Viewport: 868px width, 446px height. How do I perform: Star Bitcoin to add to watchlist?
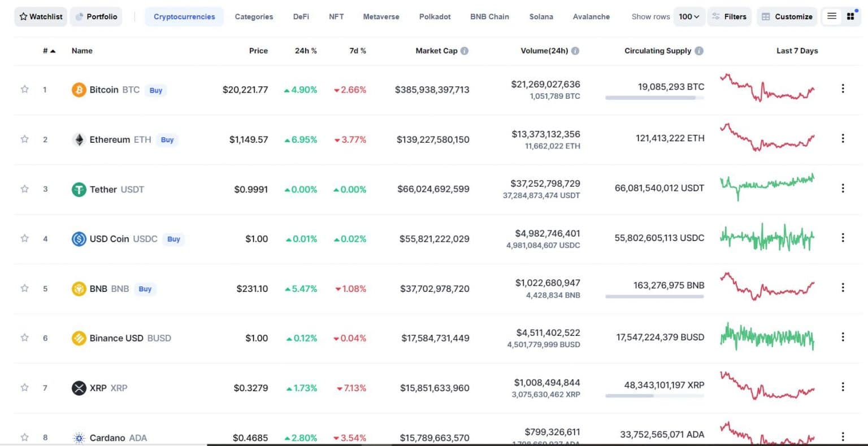coord(24,89)
